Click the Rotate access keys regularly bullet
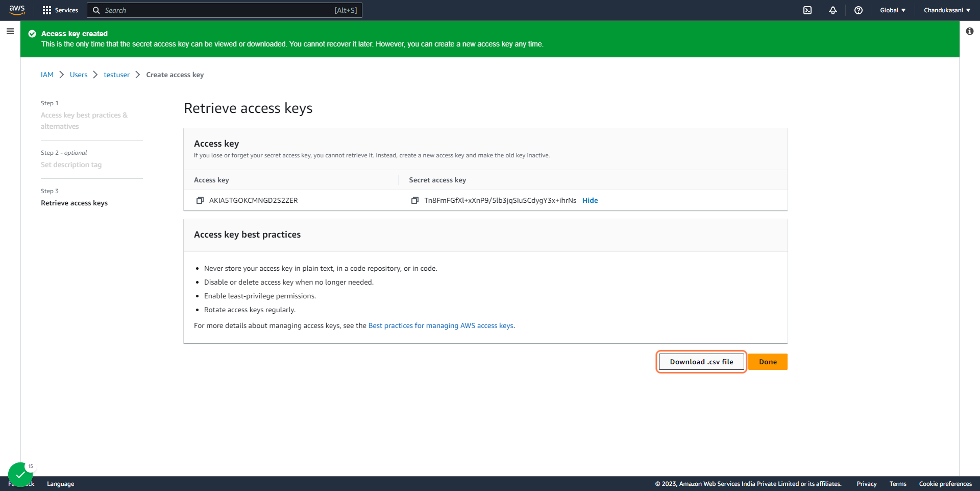The width and height of the screenshot is (980, 491). 250,310
